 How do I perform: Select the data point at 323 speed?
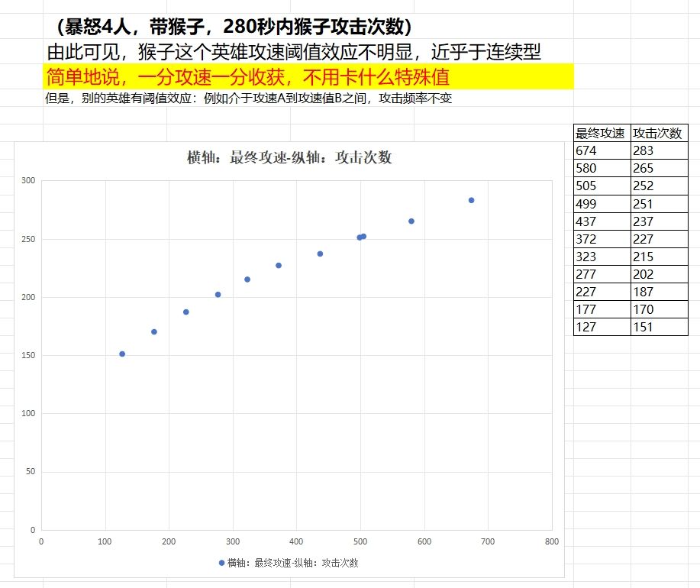[247, 279]
